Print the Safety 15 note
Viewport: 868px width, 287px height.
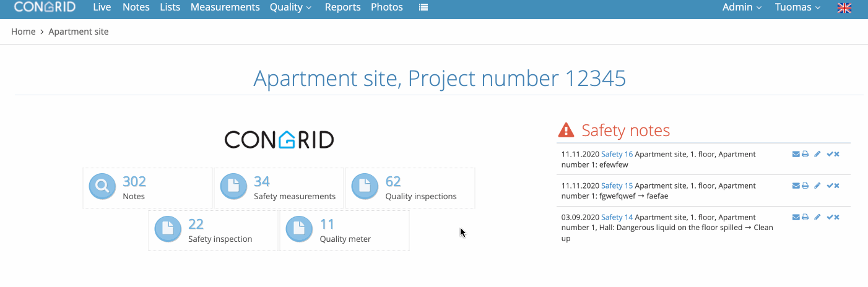pyautogui.click(x=805, y=186)
